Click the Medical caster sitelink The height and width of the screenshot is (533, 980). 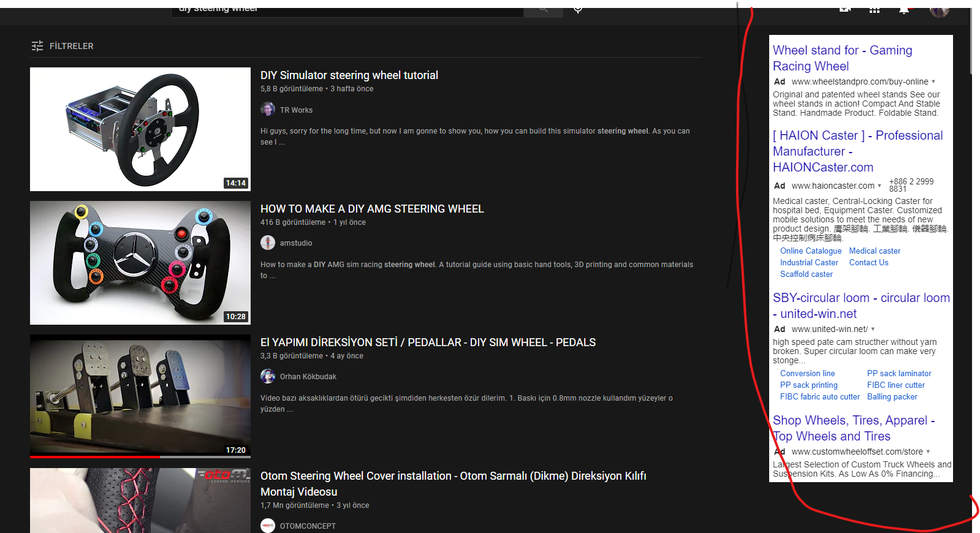[875, 251]
